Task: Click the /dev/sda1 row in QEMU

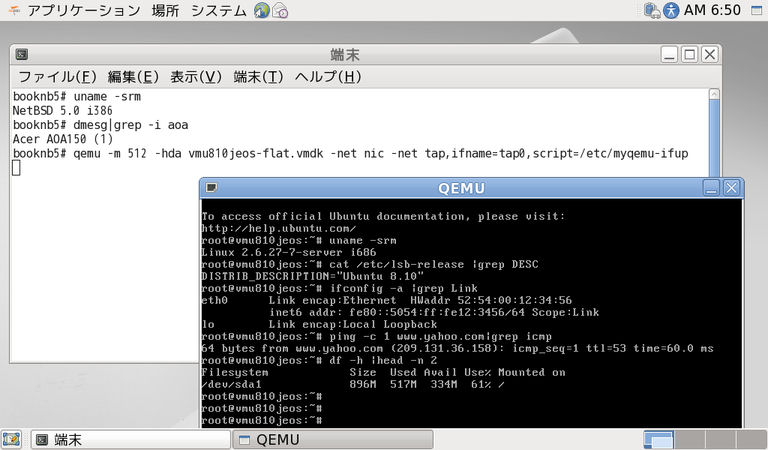Action: pyautogui.click(x=353, y=384)
